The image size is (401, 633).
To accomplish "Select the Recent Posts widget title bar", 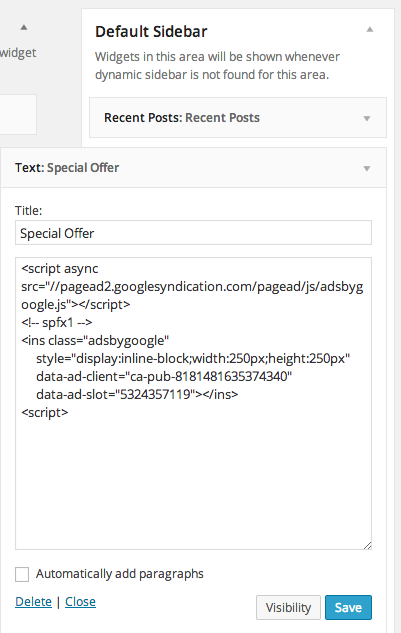I will coord(238,117).
